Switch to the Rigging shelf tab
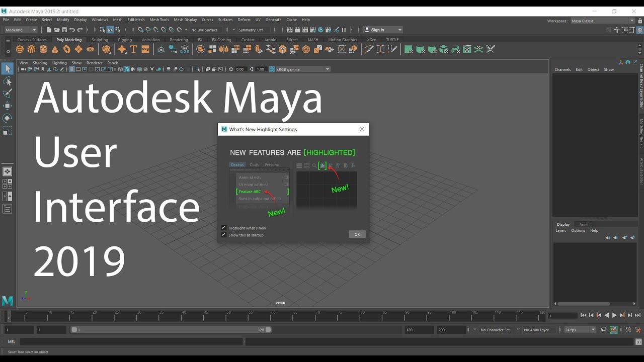Viewport: 644px width, 362px height. pyautogui.click(x=125, y=40)
